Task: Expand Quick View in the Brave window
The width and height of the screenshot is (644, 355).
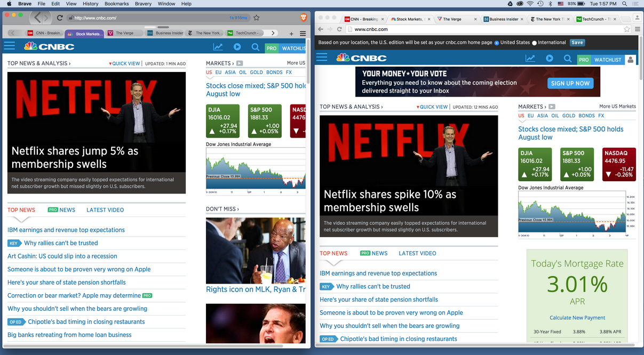Action: click(124, 63)
